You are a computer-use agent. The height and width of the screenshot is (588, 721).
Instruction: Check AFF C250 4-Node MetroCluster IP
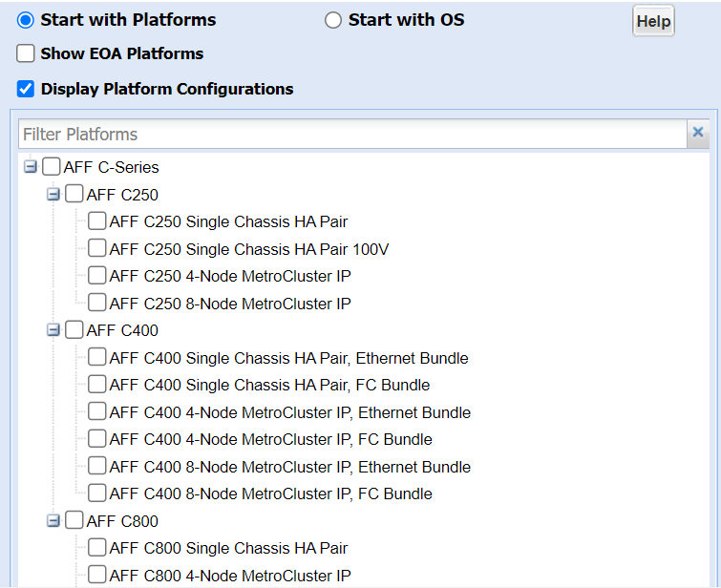click(x=97, y=276)
